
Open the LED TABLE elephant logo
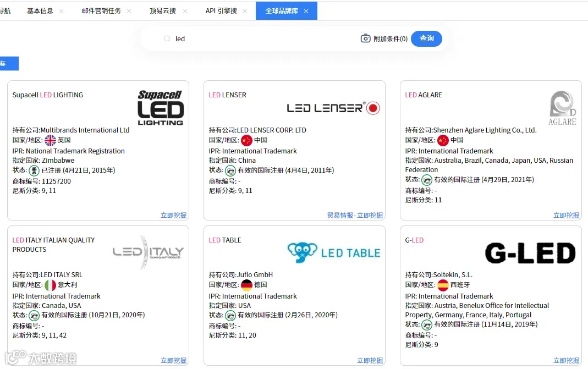point(333,253)
